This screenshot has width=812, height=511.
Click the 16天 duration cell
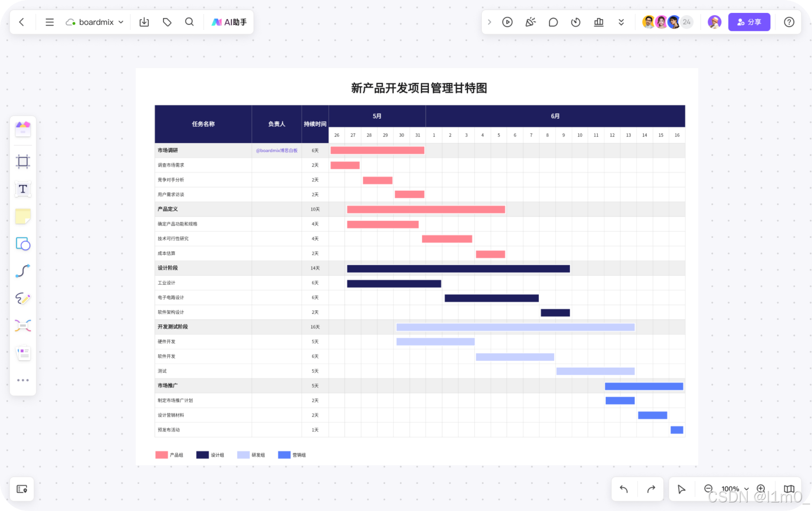(x=315, y=327)
